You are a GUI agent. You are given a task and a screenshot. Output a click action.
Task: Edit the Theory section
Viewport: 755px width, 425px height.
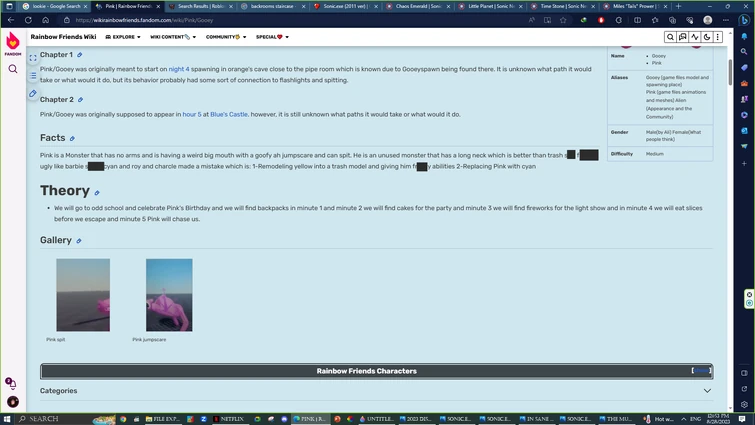tap(97, 193)
